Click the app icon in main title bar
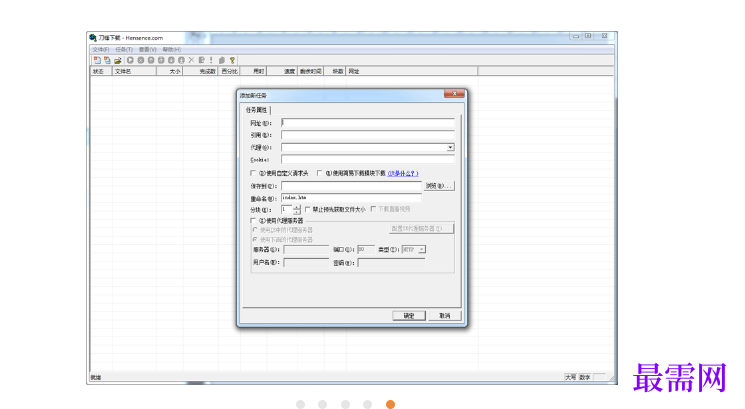Screen dimensions: 745x409 point(93,38)
